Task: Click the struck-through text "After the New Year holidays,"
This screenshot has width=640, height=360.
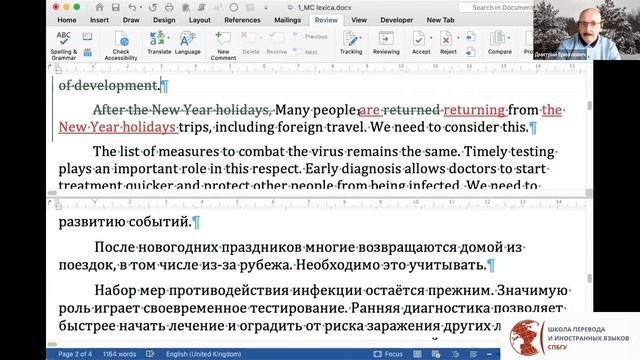Action: point(182,110)
